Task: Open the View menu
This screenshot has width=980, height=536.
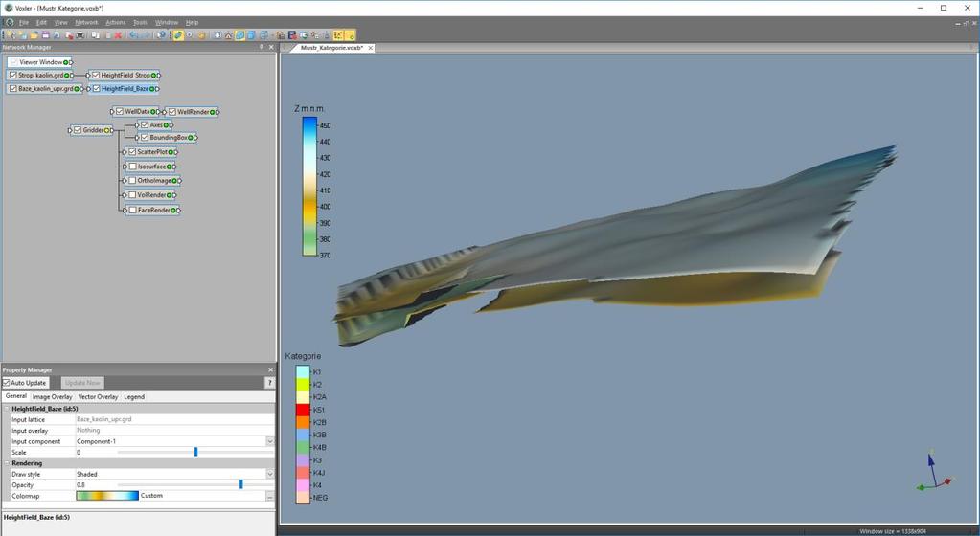Action: [60, 22]
